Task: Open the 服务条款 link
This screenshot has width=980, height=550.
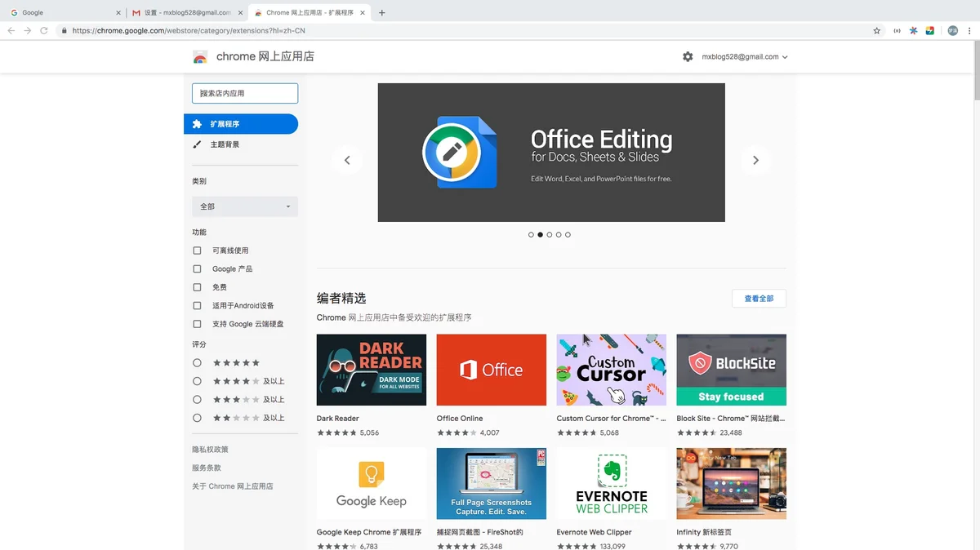Action: pyautogui.click(x=207, y=468)
